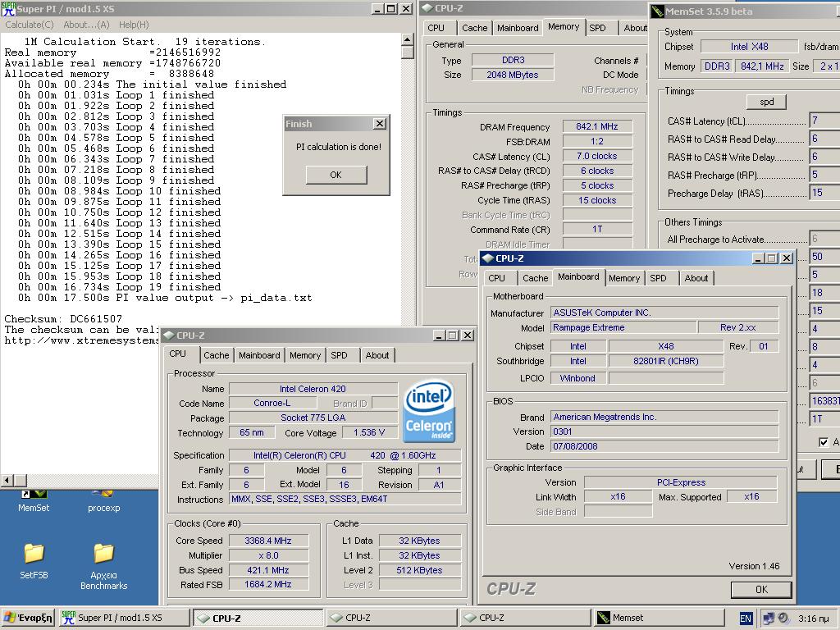The height and width of the screenshot is (630, 840).
Task: Click scroll up arrow in Super PI
Action: click(x=407, y=39)
